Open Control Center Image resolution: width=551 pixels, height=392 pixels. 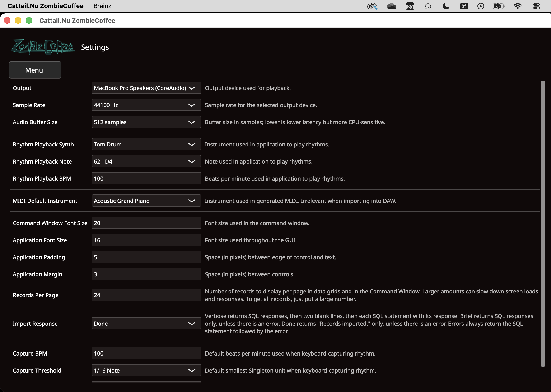click(x=537, y=6)
